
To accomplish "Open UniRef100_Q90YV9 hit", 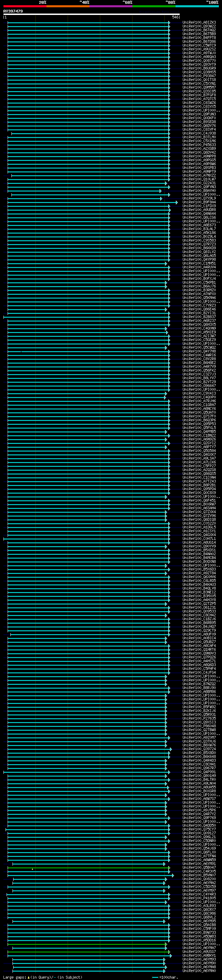I will click(x=199, y=546).
